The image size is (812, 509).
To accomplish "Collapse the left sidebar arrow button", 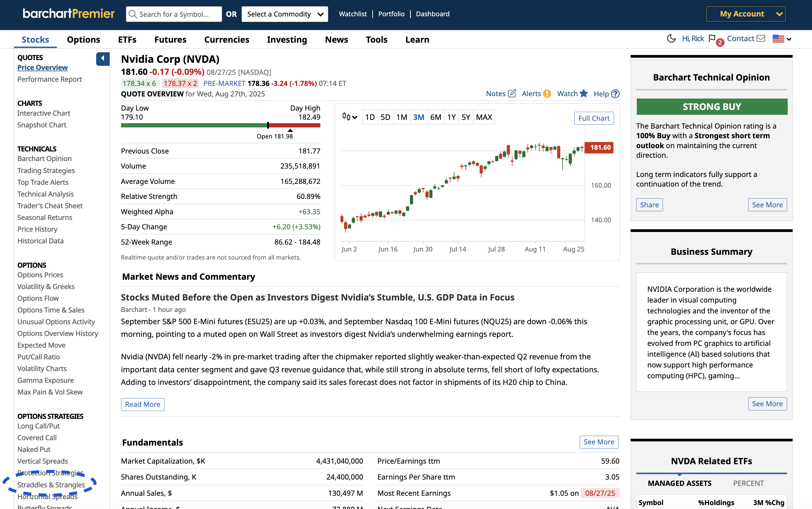I will point(103,59).
